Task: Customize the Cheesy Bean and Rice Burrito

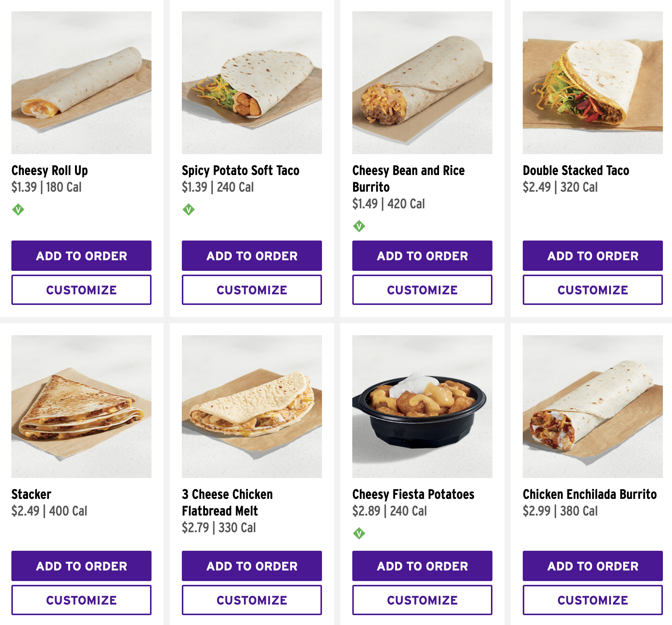Action: click(x=422, y=290)
